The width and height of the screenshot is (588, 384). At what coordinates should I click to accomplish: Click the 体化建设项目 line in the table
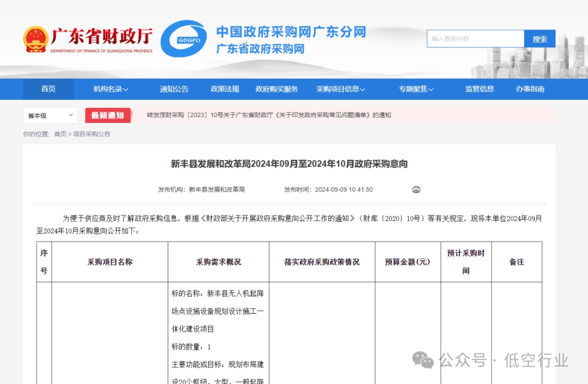193,329
